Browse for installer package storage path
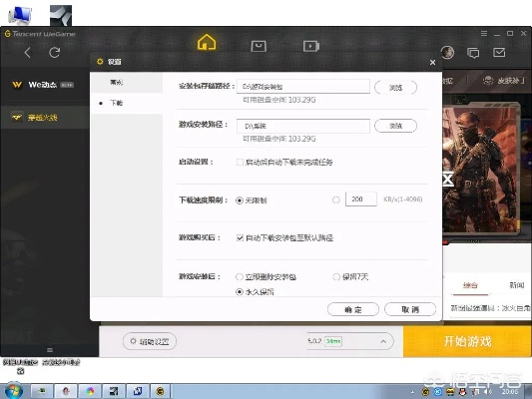 [x=395, y=88]
